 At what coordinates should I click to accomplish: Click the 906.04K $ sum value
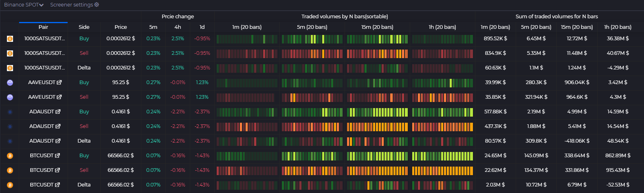[x=577, y=82]
